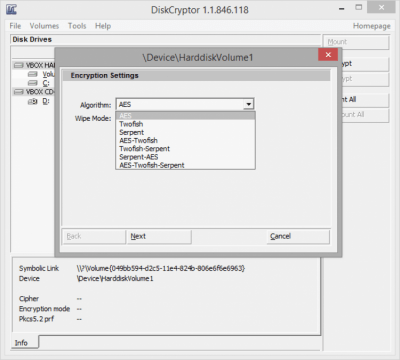
Task: Select the D: optical drive icon
Action: click(x=32, y=101)
